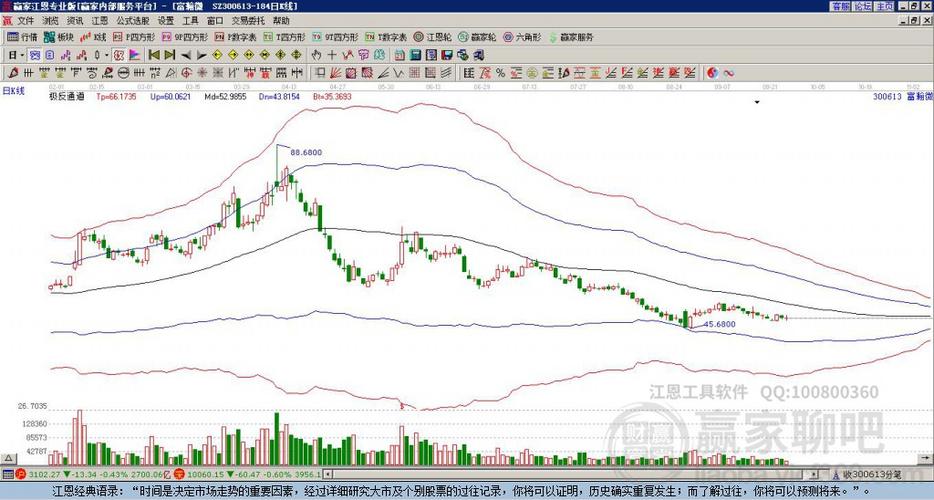Select the circled horizontal line tool
934x500 pixels.
[x=123, y=73]
